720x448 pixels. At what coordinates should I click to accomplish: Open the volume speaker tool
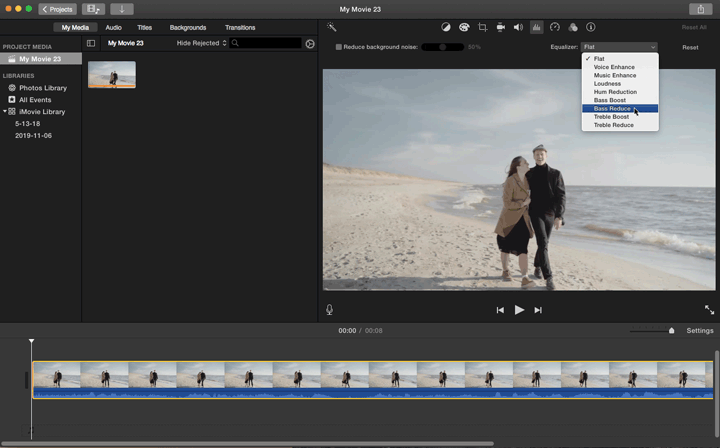coord(518,28)
